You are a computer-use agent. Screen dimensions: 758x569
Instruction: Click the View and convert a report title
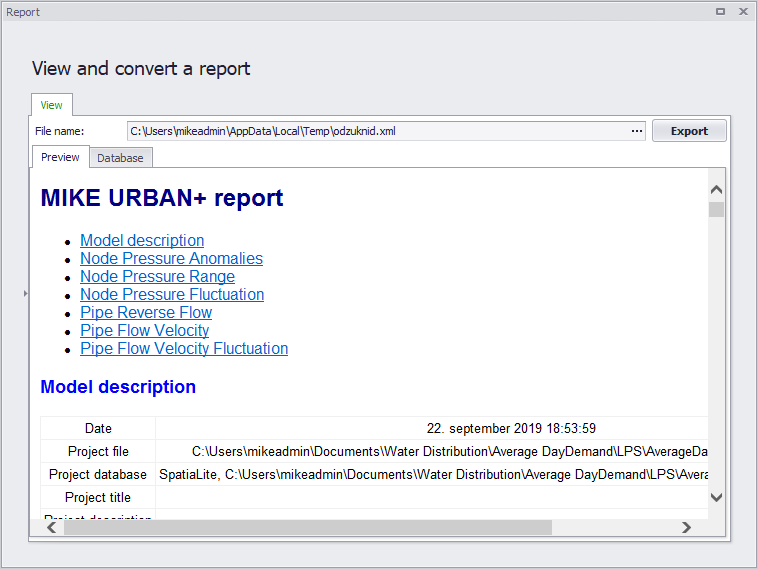tap(141, 68)
